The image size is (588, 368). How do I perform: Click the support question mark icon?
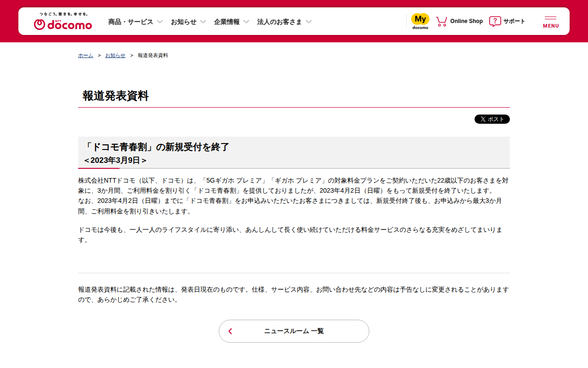tap(495, 21)
